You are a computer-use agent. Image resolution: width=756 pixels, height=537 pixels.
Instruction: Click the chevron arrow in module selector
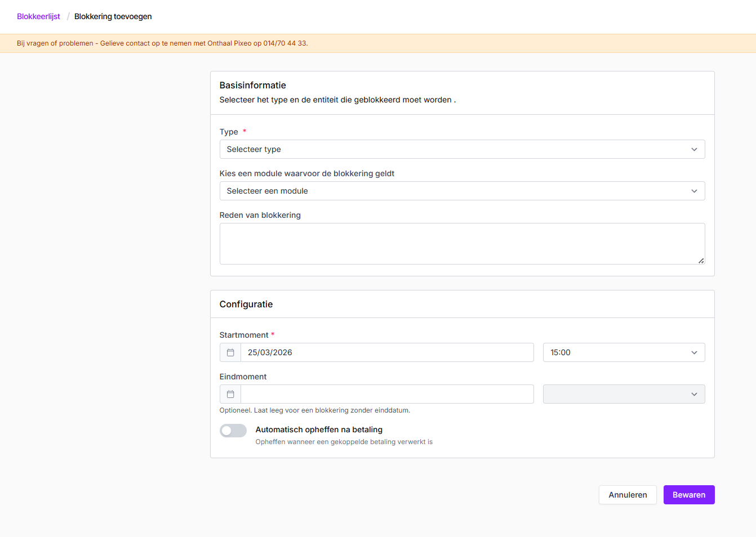[694, 191]
